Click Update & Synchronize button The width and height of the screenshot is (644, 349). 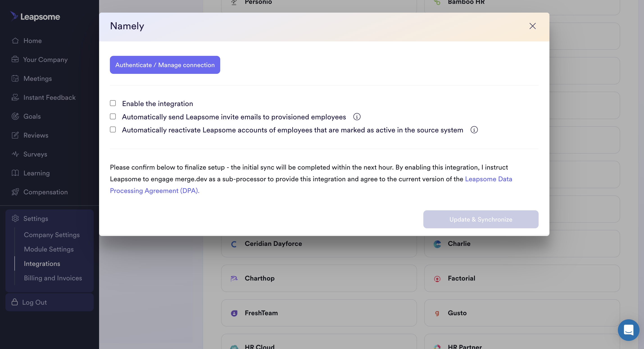pyautogui.click(x=481, y=219)
